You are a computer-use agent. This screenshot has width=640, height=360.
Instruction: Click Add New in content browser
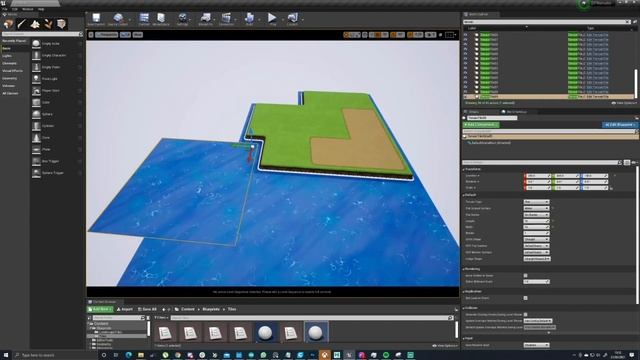100,309
